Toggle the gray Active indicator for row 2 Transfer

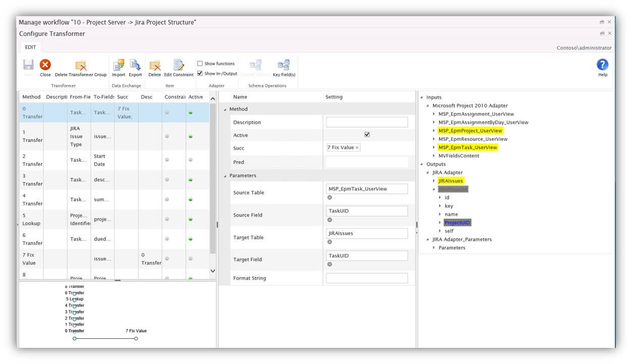[x=190, y=160]
